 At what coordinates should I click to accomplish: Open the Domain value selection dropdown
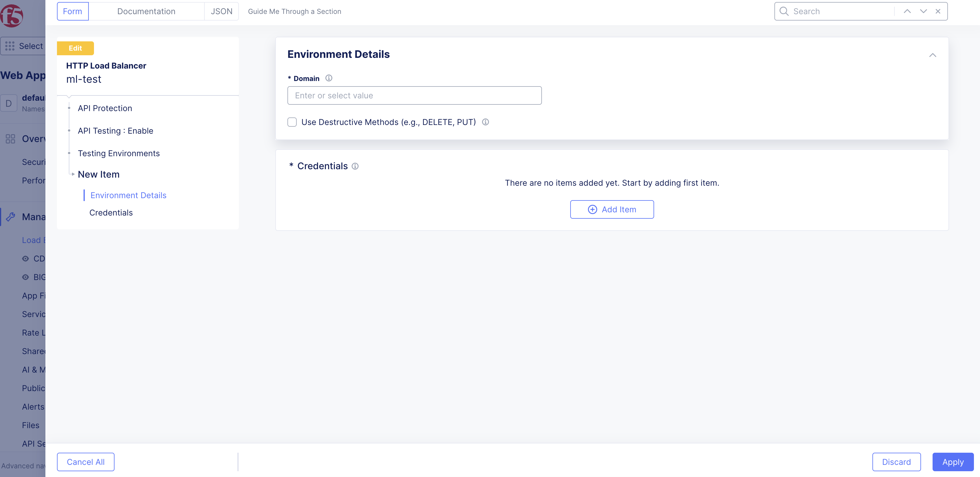point(414,95)
